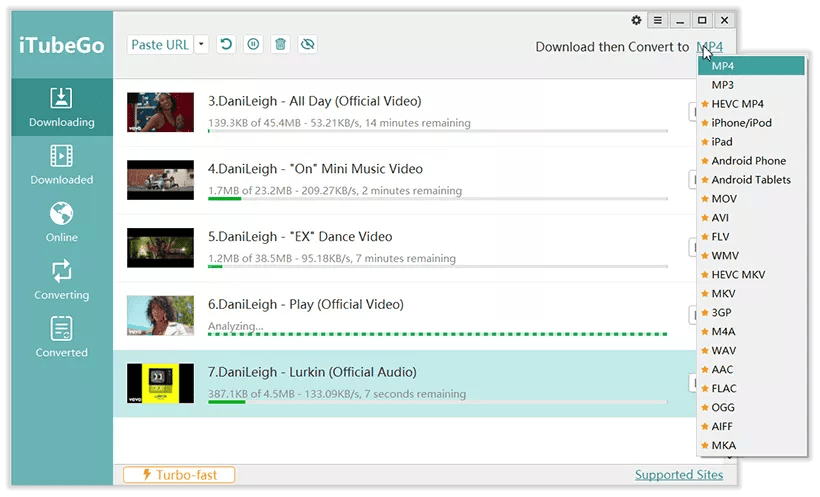Select "5.DaniLeigh - "EX" Dance Video" title
Screen dimensions: 820x497
pyautogui.click(x=300, y=236)
